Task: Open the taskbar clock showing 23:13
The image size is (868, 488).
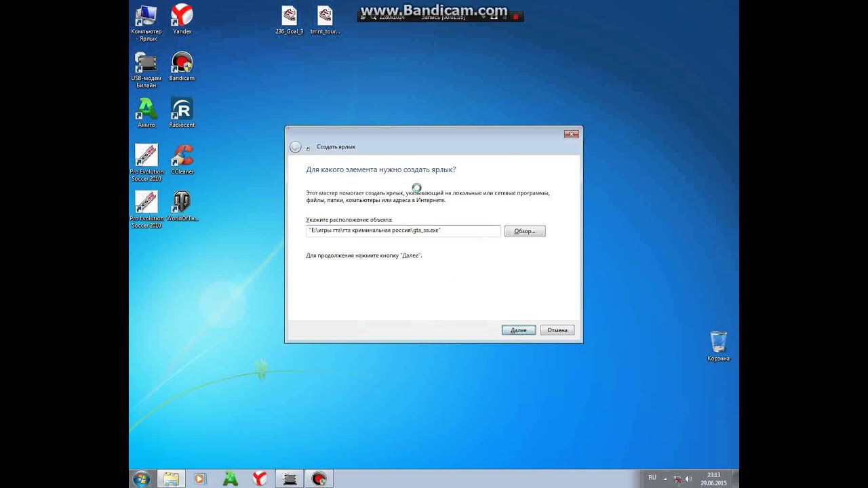Action: click(x=713, y=479)
